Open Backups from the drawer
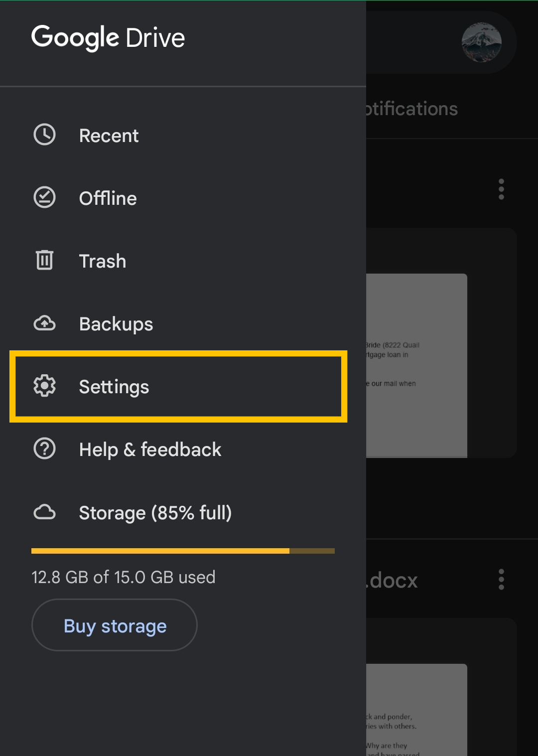 point(116,324)
